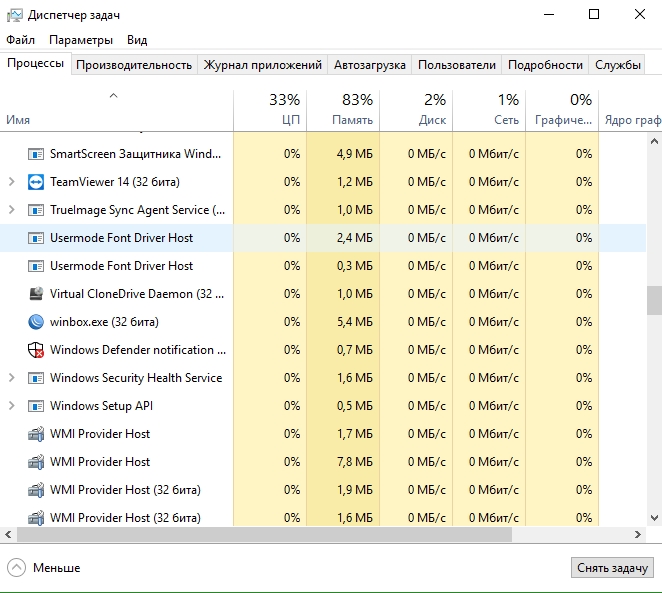
Task: Click the 4,9 МБ memory value for SmartScreen
Action: (355, 154)
